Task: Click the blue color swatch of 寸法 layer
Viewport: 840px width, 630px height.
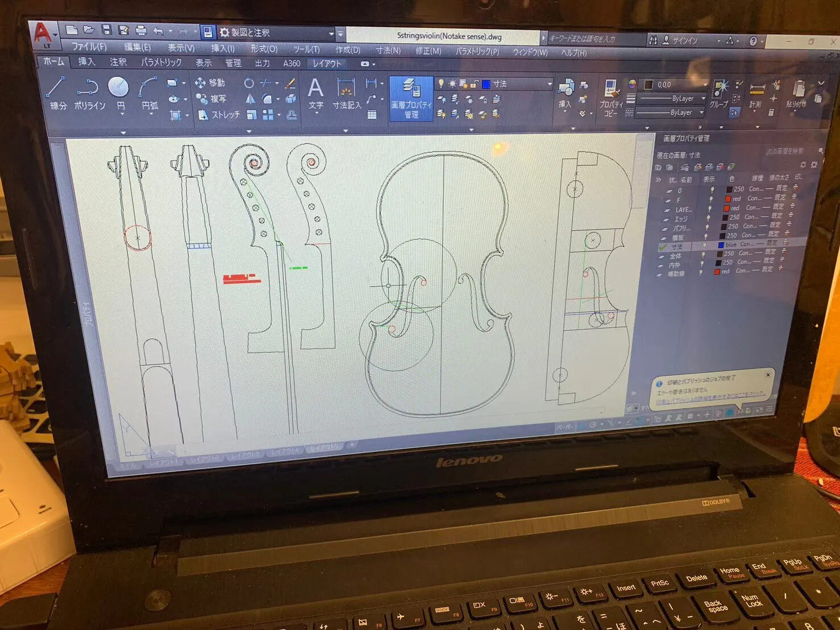Action: tap(721, 245)
